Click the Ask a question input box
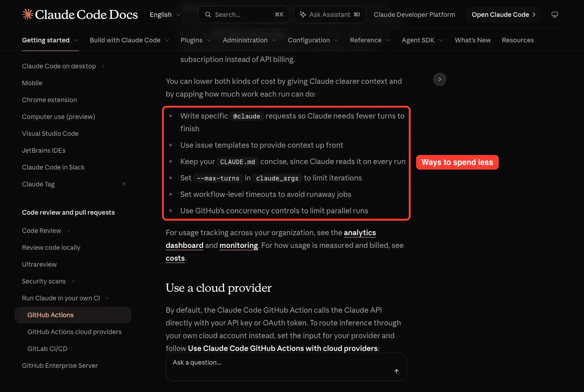584x392 pixels. pyautogui.click(x=286, y=367)
